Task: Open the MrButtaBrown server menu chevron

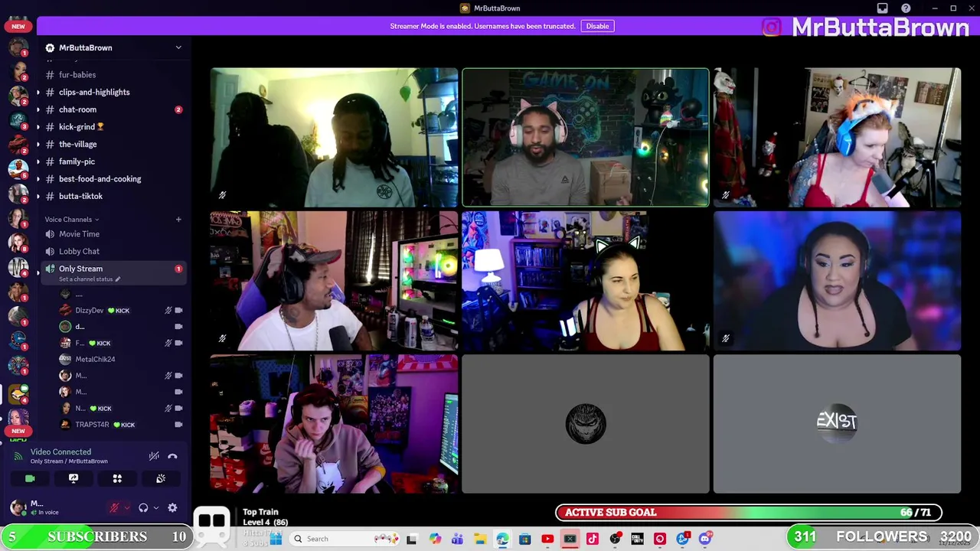Action: coord(178,47)
